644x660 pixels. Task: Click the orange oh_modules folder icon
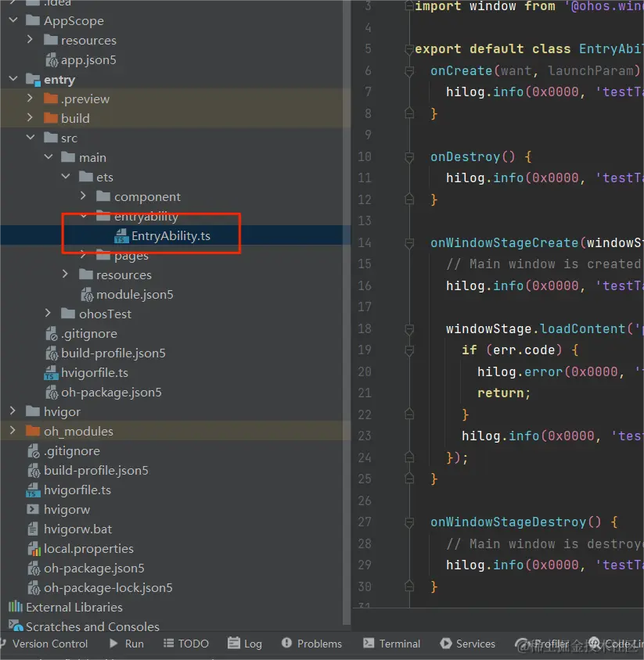click(33, 431)
